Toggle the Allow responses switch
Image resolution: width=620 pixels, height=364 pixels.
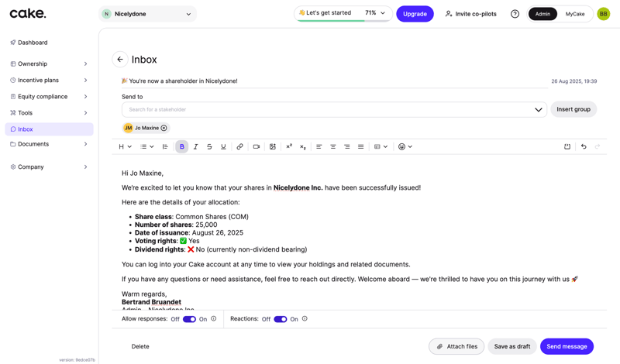point(189,319)
